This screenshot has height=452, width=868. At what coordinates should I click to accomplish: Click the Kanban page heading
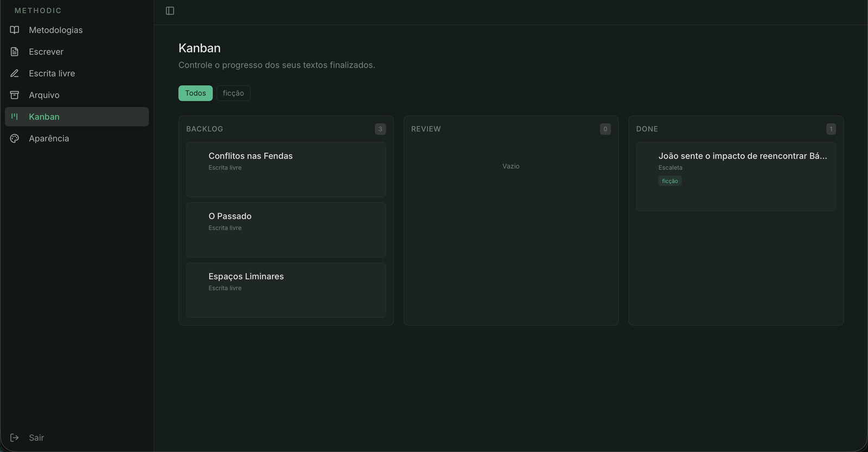(200, 48)
